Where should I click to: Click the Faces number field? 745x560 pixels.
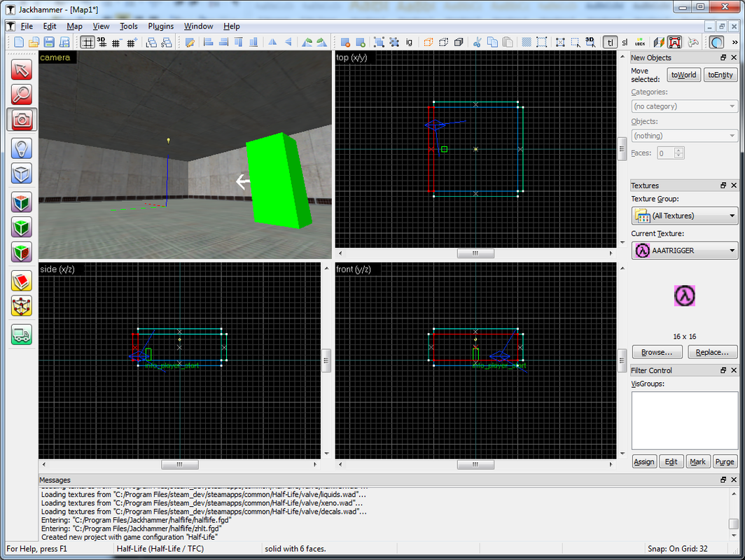tap(666, 153)
